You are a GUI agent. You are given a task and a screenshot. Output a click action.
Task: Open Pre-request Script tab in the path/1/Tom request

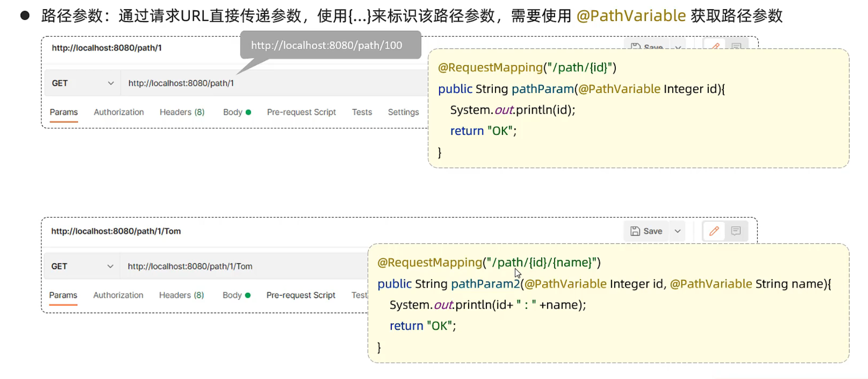coord(301,295)
